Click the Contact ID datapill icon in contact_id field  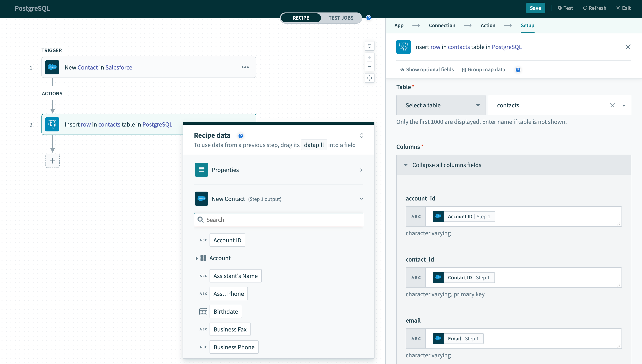pyautogui.click(x=438, y=277)
